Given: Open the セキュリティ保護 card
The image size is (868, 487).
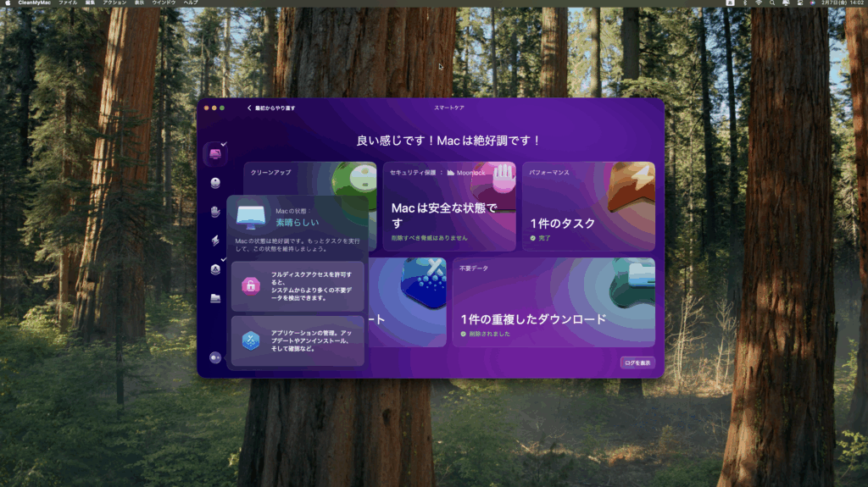Looking at the screenshot, I should pyautogui.click(x=449, y=206).
